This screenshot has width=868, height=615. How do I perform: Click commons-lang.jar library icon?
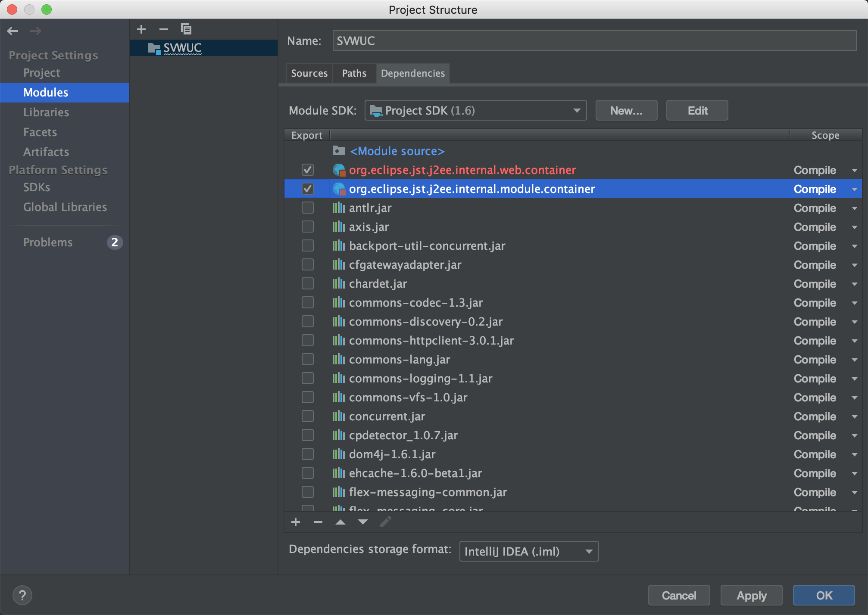tap(339, 360)
